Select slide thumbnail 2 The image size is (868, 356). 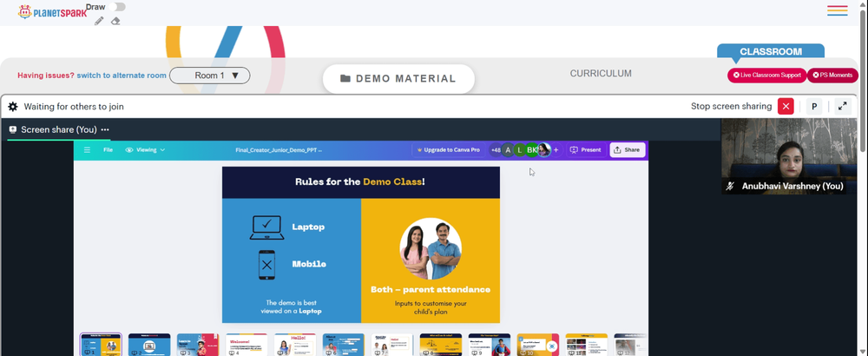149,345
